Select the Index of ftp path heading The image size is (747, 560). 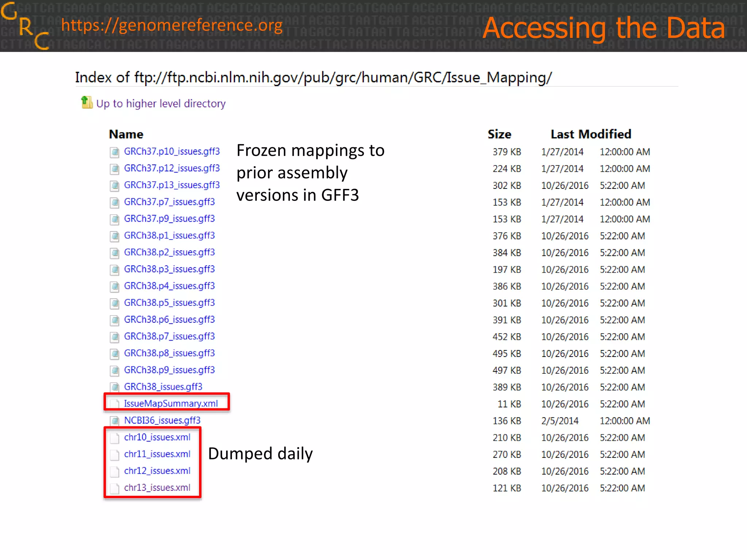coord(313,77)
